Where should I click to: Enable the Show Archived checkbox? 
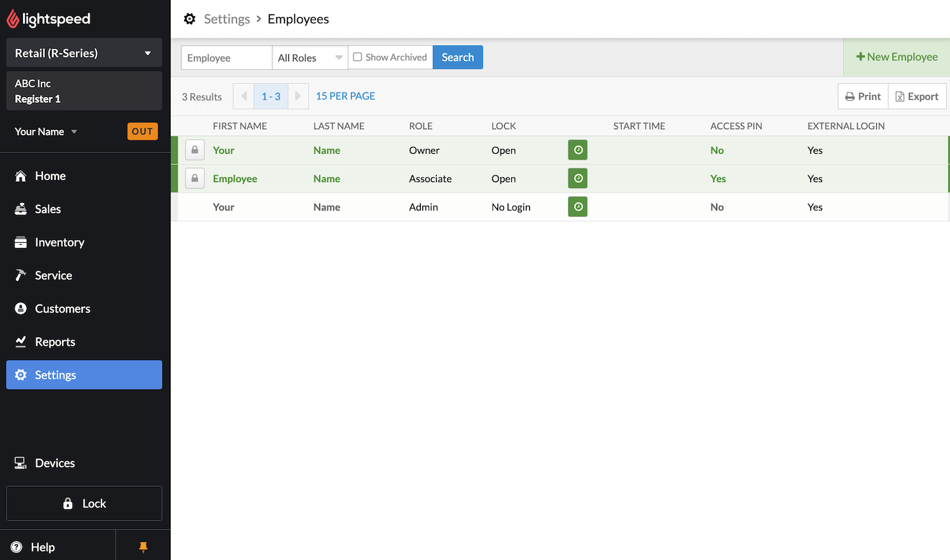[356, 57]
